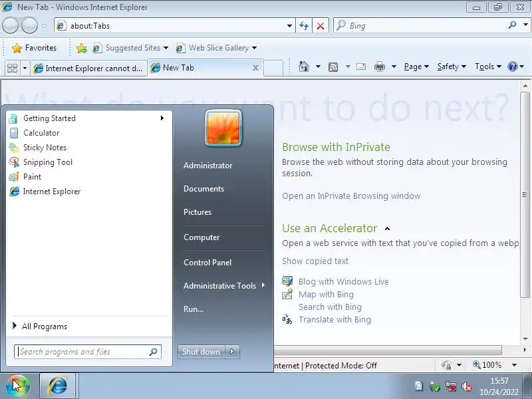
Task: Click the Forward navigation button
Action: pos(29,25)
